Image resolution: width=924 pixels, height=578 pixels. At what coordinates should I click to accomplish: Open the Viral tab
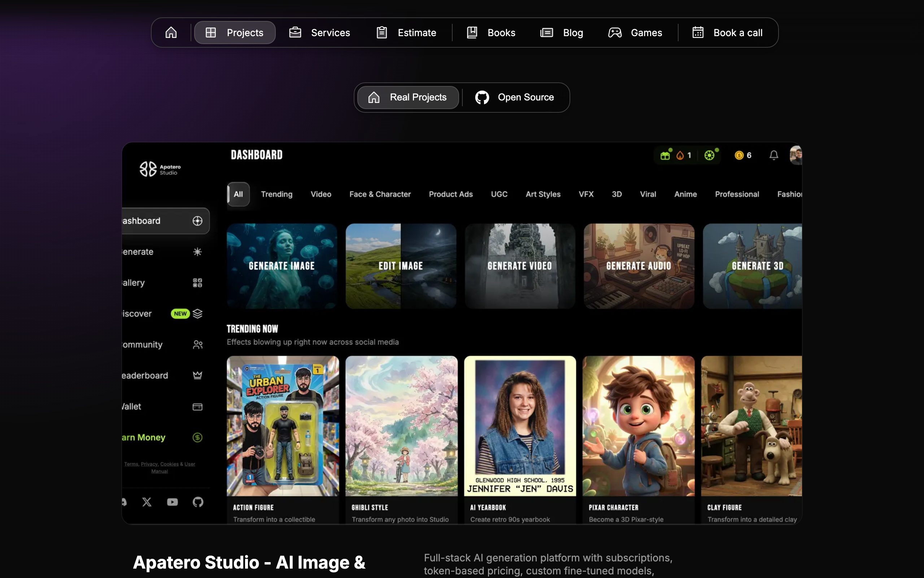(x=648, y=194)
